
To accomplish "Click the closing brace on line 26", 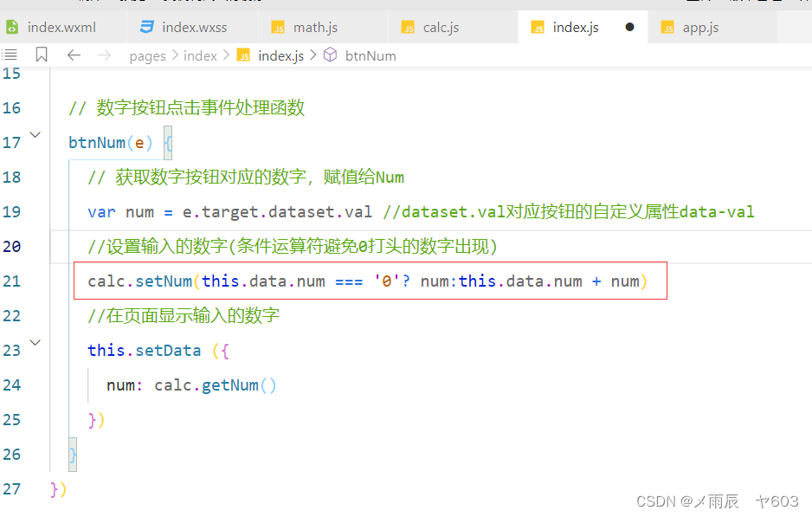I will [73, 455].
